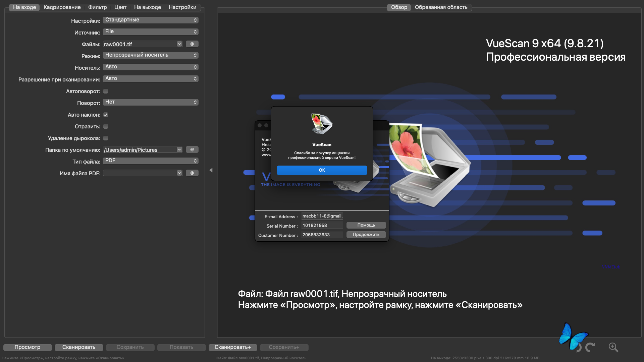Image resolution: width=644 pixels, height=362 pixels.
Task: Click the @ button beside Имя файла PDF
Action: point(192,173)
